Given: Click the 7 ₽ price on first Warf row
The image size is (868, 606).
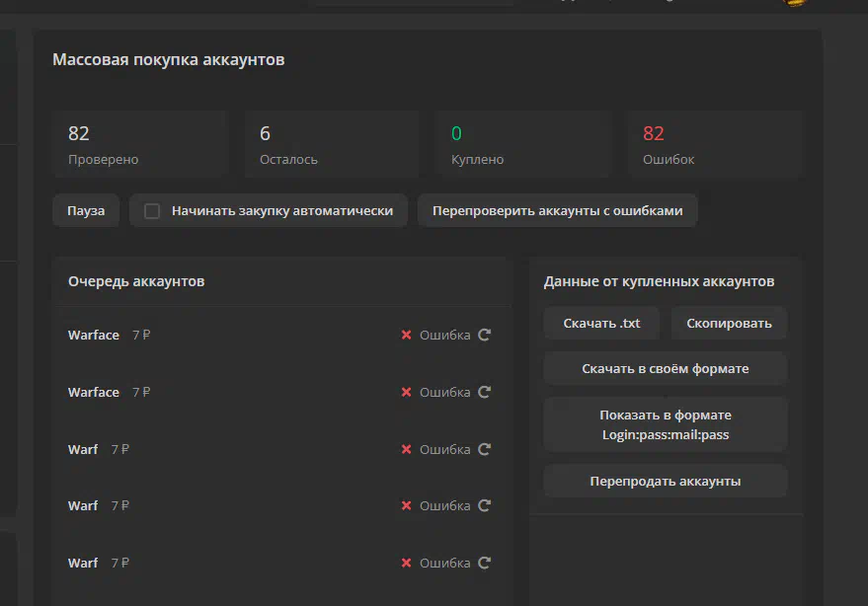Looking at the screenshot, I should (x=120, y=449).
